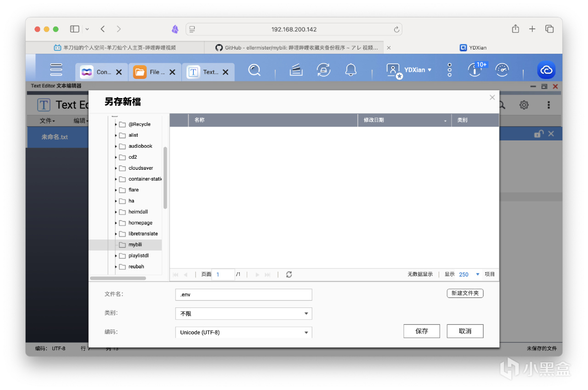This screenshot has height=390, width=588.
Task: Open the myQNAPcloud cloud icon
Action: pyautogui.click(x=547, y=70)
